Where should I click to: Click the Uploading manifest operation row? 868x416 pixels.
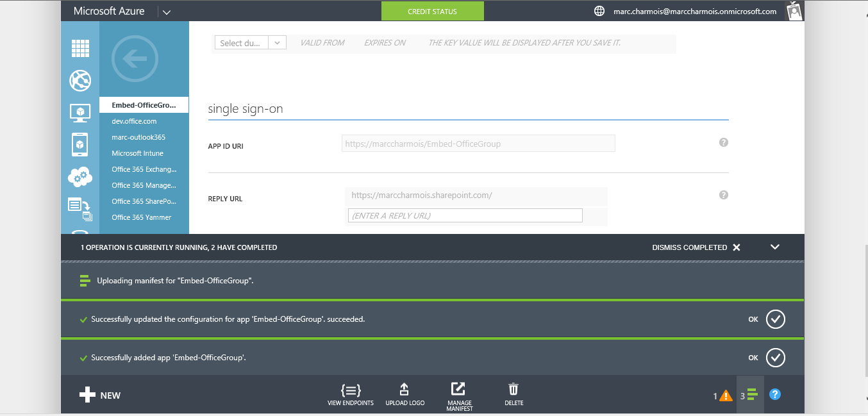432,281
